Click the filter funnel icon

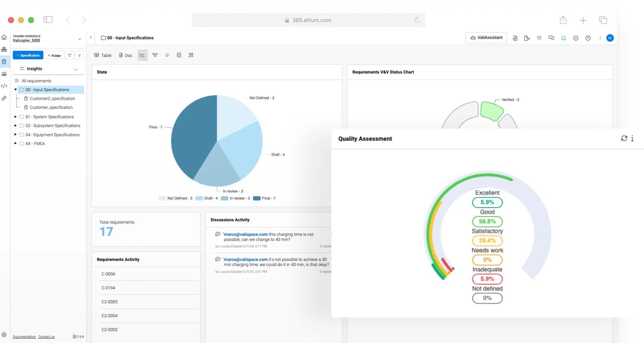(x=69, y=55)
